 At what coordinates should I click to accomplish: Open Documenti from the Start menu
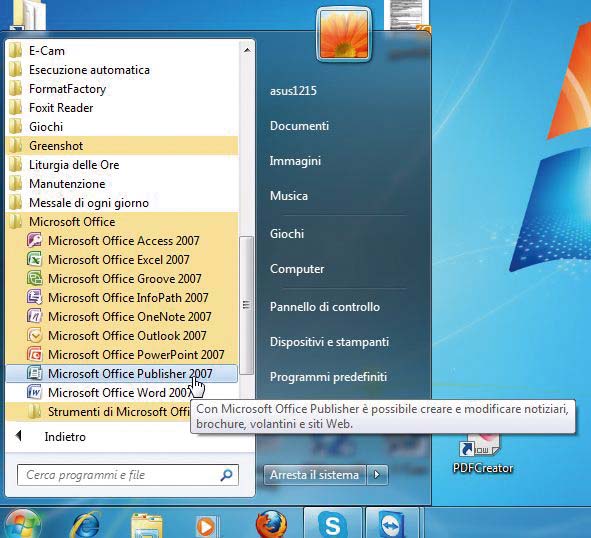pyautogui.click(x=299, y=126)
